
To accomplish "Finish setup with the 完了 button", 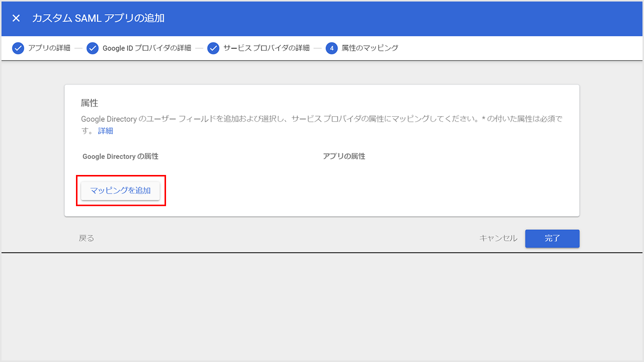I will point(552,238).
